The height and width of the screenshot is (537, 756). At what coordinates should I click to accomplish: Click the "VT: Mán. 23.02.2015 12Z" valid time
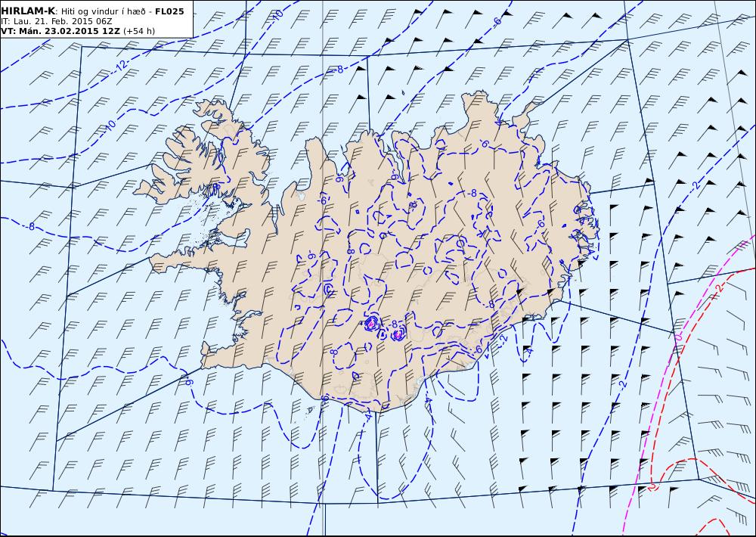click(61, 31)
